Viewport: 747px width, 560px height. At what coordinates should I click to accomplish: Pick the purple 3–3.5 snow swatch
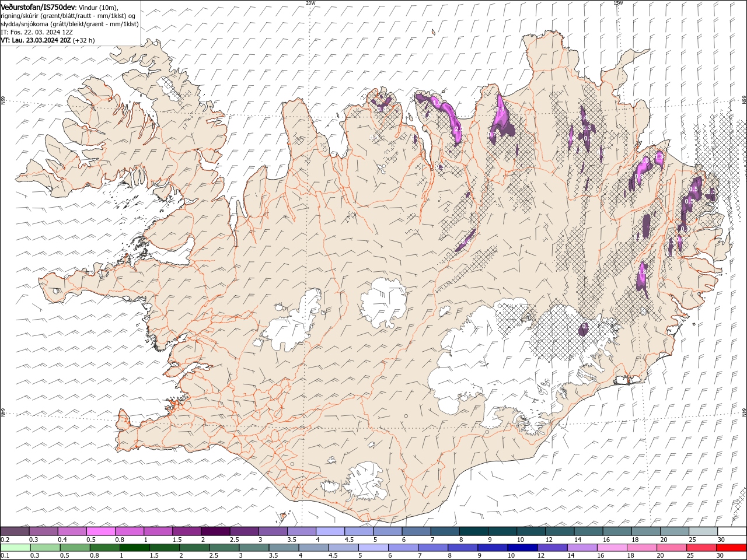pyautogui.click(x=273, y=531)
